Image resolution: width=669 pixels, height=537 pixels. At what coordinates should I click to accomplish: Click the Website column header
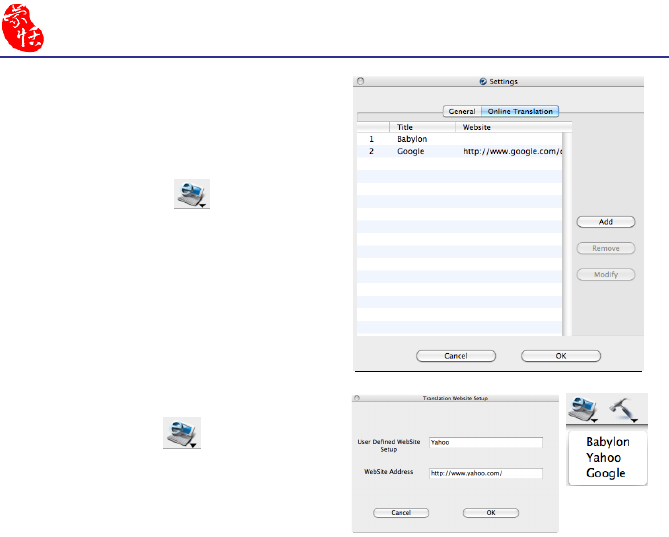(514, 127)
